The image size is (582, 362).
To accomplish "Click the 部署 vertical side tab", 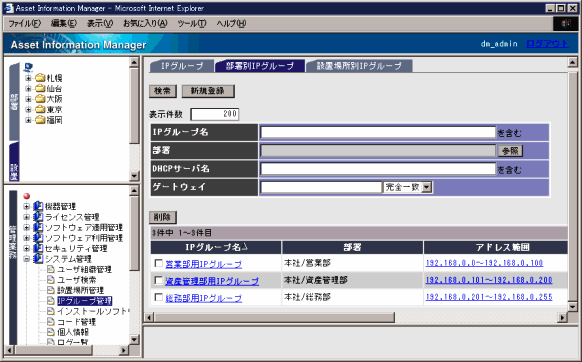I will coord(14,102).
